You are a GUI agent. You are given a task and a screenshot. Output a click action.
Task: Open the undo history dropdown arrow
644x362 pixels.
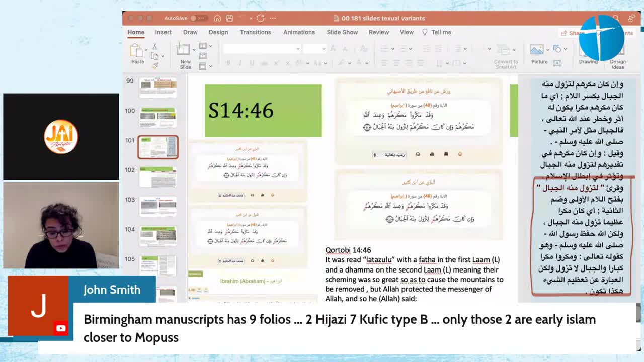(x=250, y=18)
